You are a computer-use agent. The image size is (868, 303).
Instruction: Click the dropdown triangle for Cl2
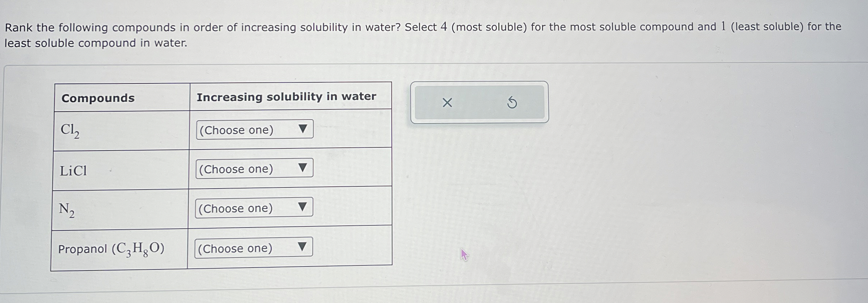[303, 129]
